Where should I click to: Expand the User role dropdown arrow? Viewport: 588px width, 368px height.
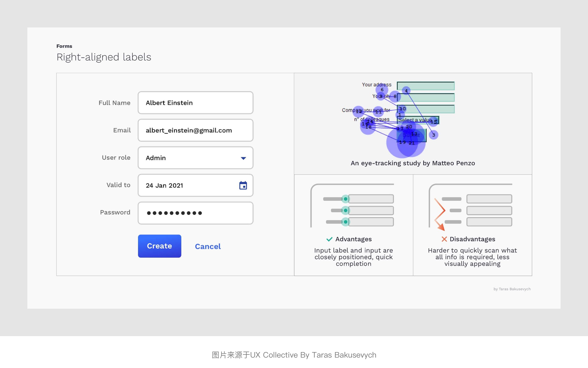click(243, 158)
